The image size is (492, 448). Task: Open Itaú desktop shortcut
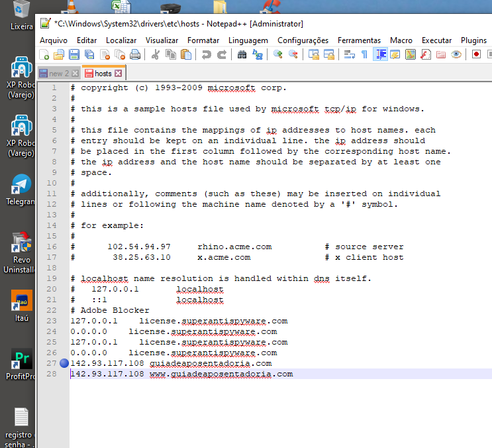21,306
